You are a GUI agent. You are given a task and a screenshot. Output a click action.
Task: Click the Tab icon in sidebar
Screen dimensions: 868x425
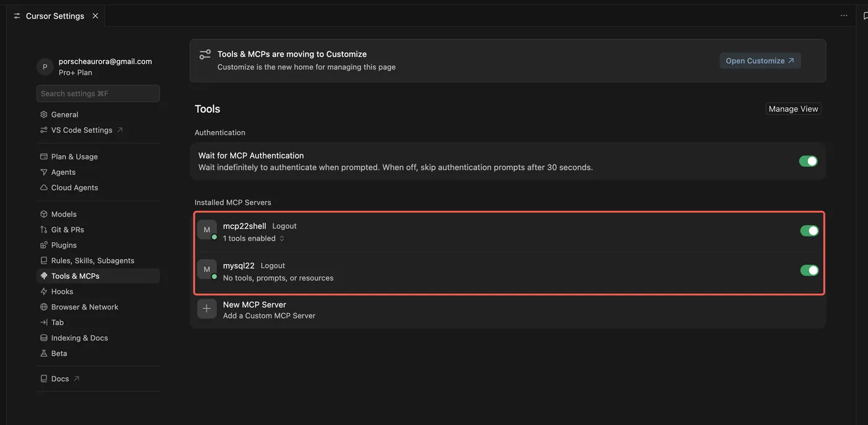[43, 323]
